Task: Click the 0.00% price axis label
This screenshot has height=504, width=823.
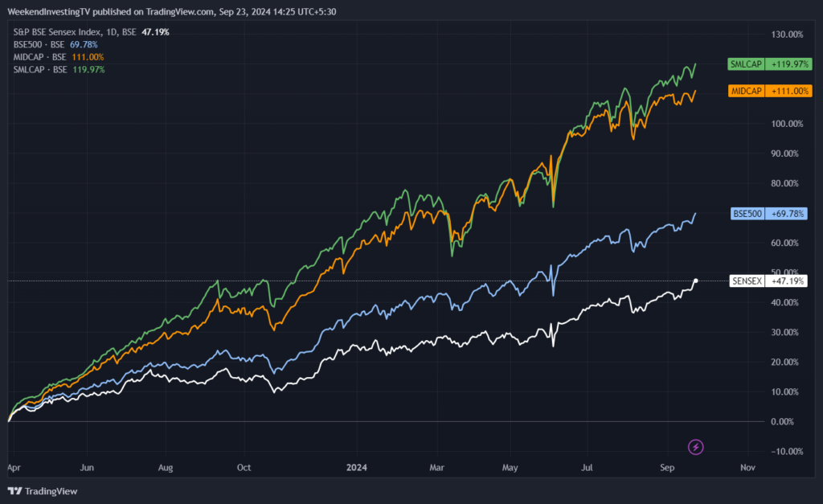Action: tap(783, 421)
